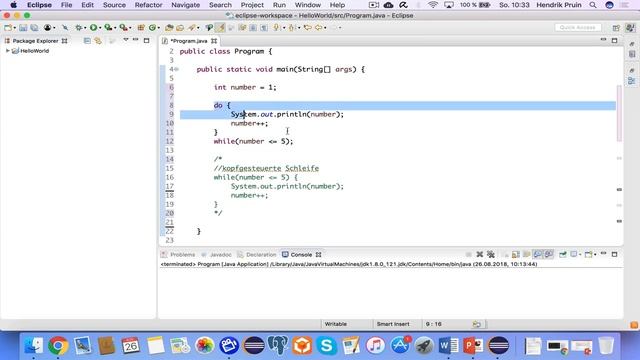Click the Skip All Breakpoints wand icon
This screenshot has height=360, width=640.
point(65,28)
